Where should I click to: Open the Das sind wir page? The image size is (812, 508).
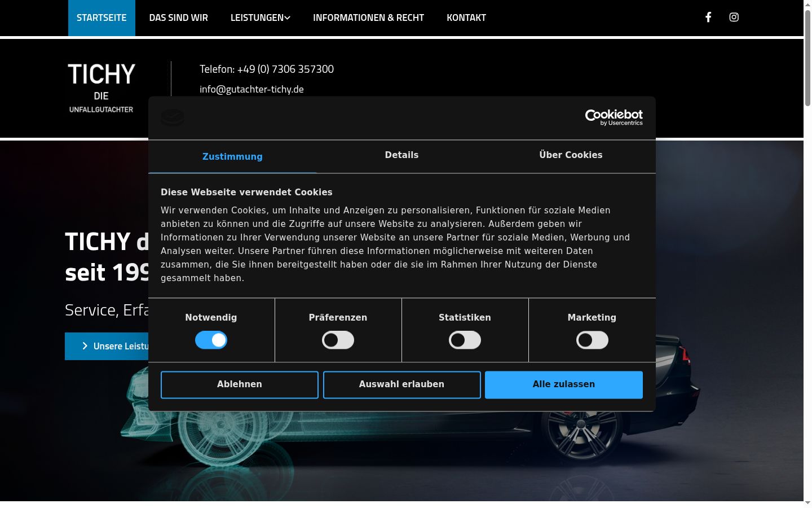[x=179, y=17]
